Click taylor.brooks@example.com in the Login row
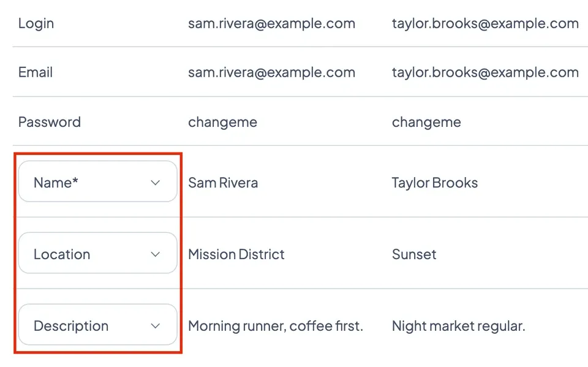 point(485,24)
